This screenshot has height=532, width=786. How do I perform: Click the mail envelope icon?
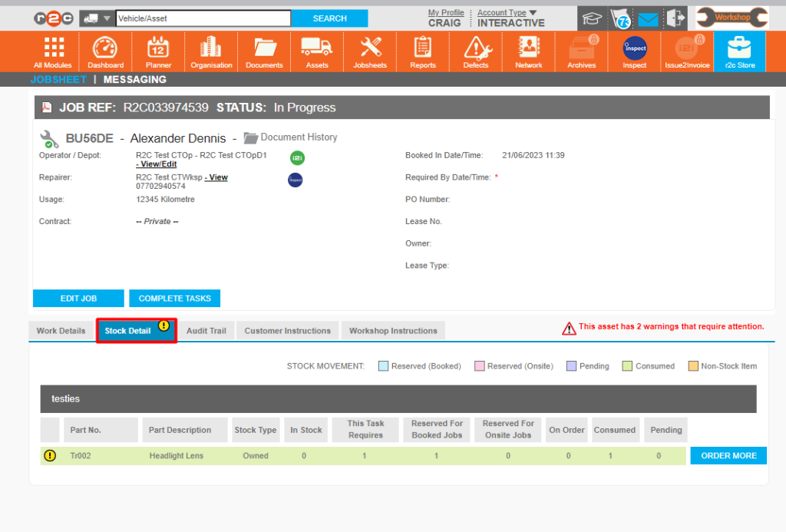(x=648, y=19)
